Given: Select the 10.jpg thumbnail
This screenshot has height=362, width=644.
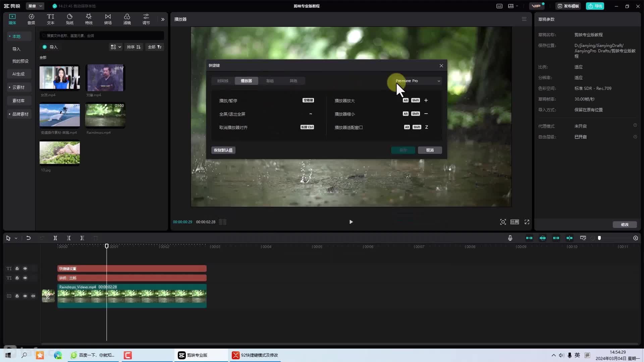Looking at the screenshot, I should click(x=60, y=153).
